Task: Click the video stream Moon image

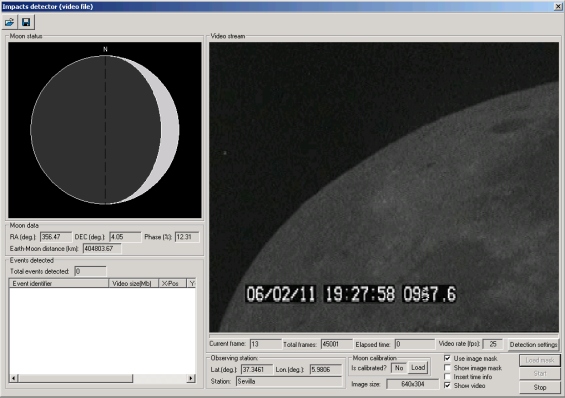Action: 384,187
